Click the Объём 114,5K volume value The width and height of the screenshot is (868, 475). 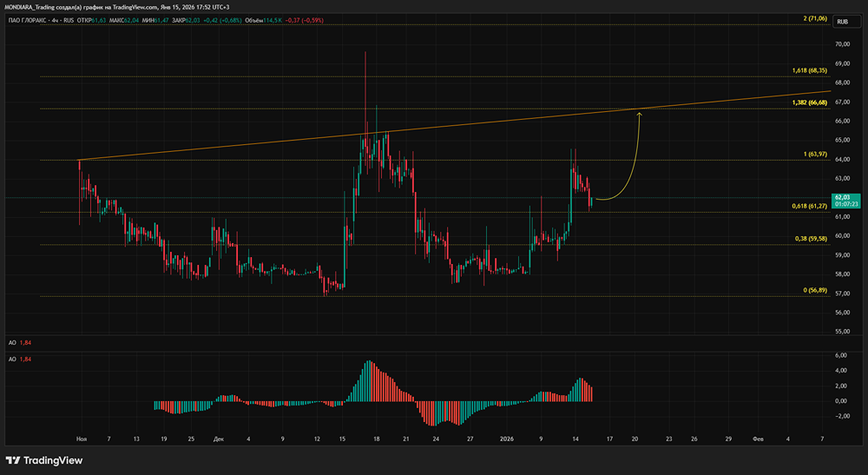(263, 21)
